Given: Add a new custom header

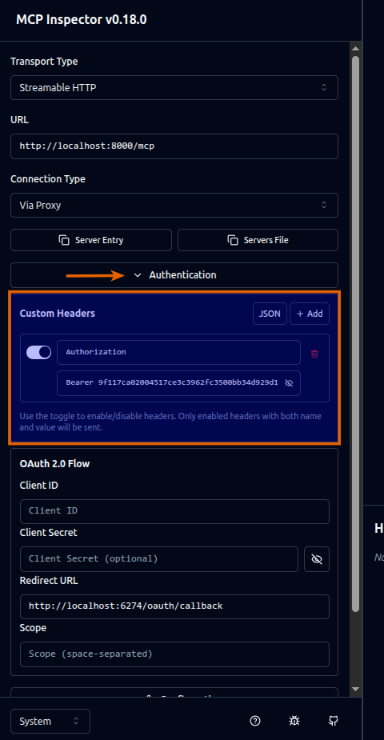Looking at the screenshot, I should click(x=309, y=314).
